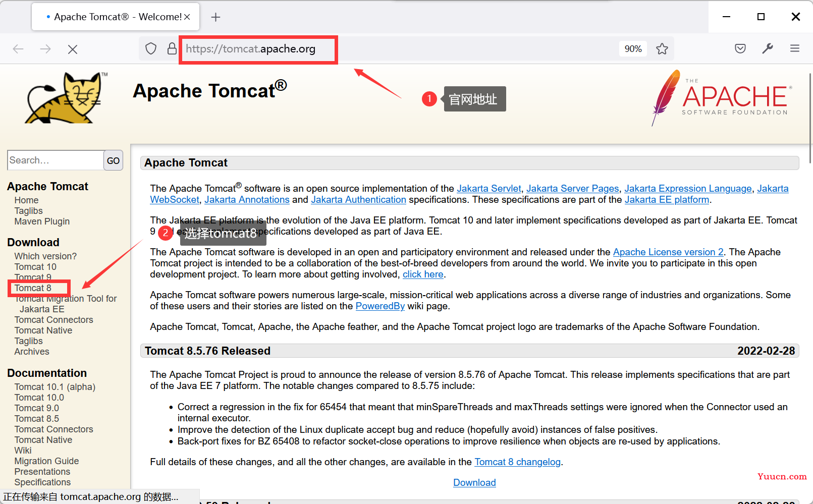Open Tomcat 9.0 documentation link
This screenshot has width=813, height=504.
coord(36,408)
